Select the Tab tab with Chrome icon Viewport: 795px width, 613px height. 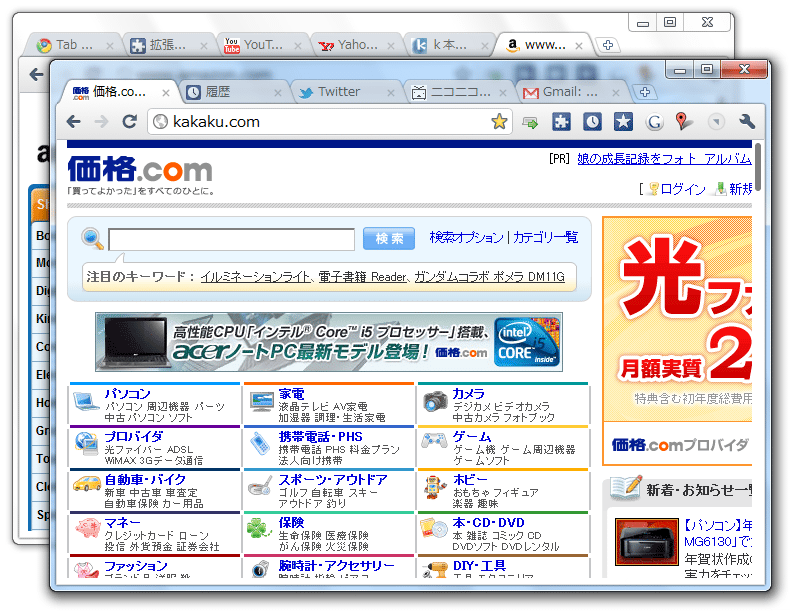click(x=74, y=45)
